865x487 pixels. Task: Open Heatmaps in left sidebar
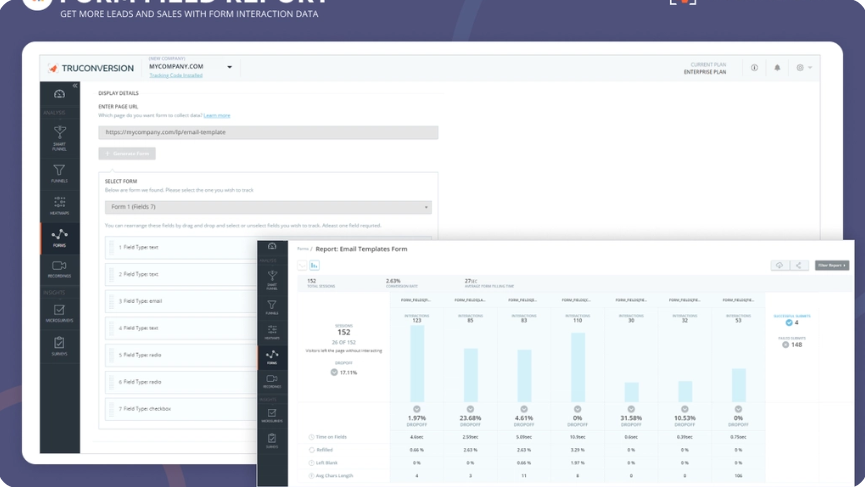59,205
